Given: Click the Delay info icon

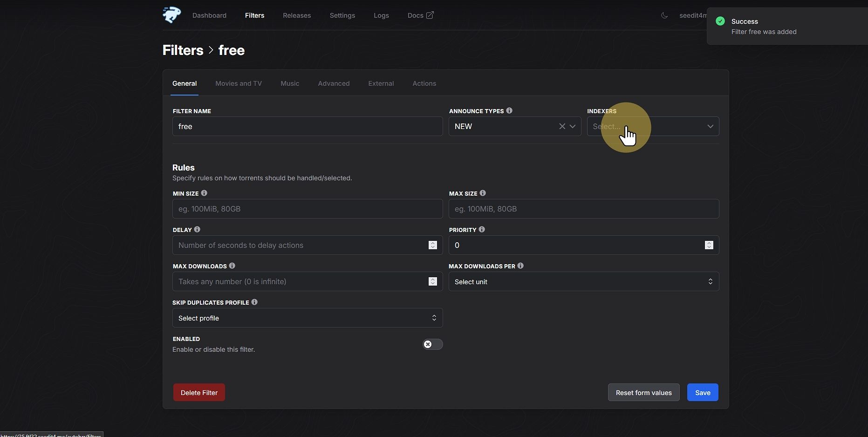Looking at the screenshot, I should (197, 230).
